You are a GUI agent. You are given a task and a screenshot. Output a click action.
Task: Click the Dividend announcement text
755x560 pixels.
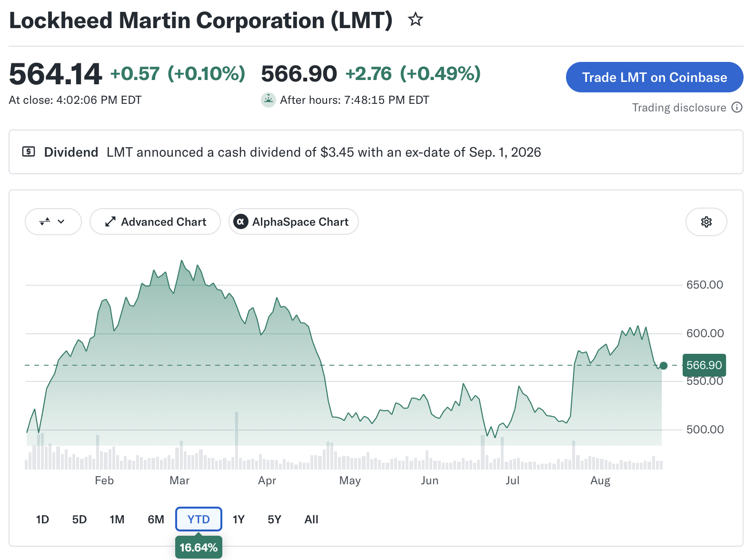tap(324, 152)
